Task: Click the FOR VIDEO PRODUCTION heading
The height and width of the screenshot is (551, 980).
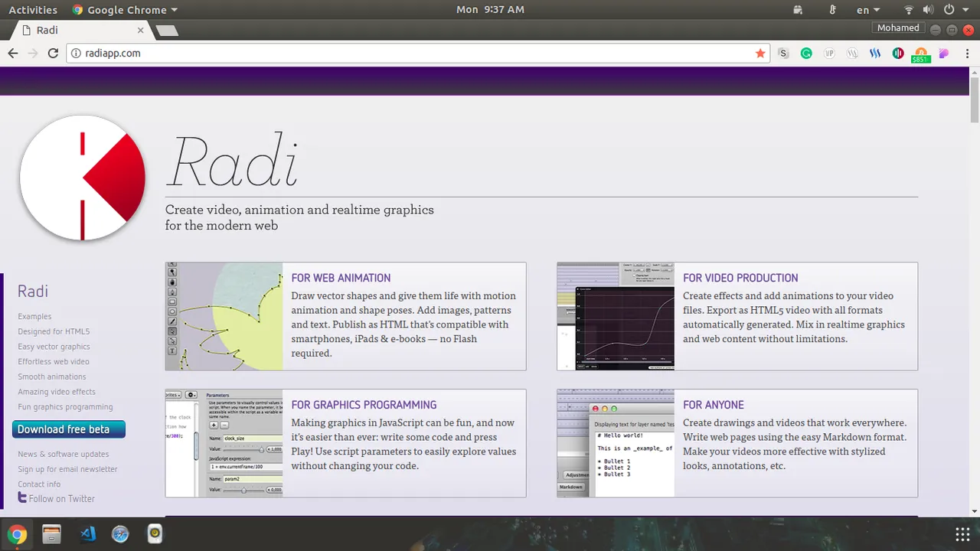Action: point(740,278)
